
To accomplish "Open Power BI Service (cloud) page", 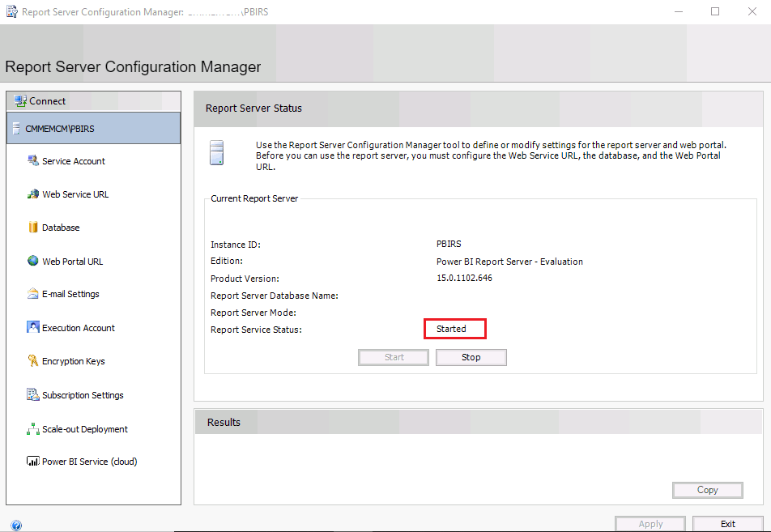I will 89,462.
